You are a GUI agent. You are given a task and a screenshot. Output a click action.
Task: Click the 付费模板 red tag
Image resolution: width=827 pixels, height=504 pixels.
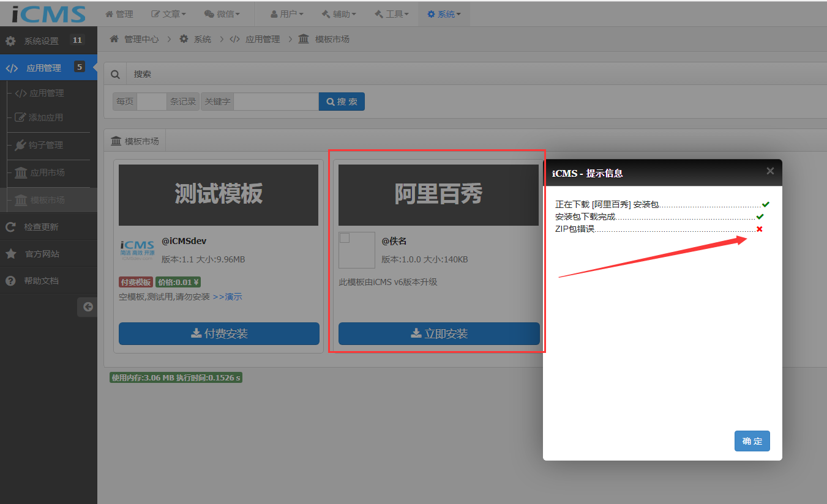pos(135,283)
